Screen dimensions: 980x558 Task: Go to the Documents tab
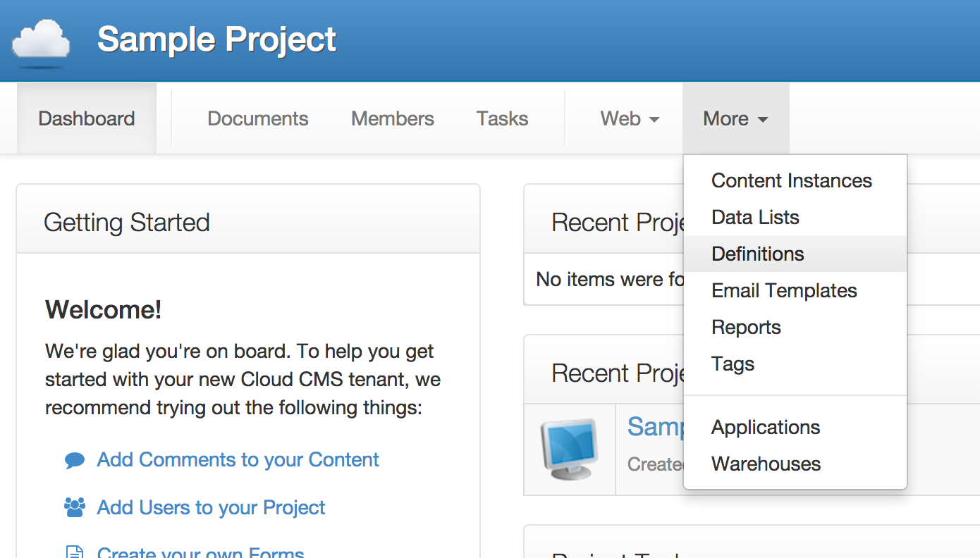click(x=258, y=118)
